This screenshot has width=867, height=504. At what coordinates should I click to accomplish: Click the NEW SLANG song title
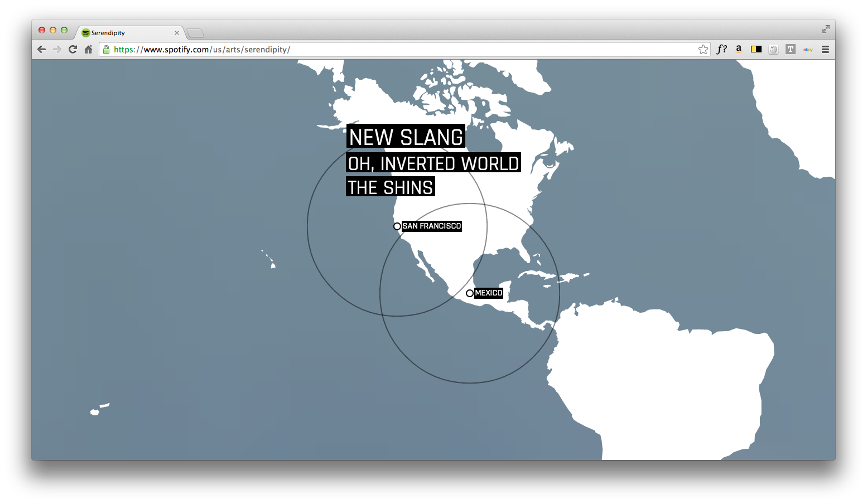pos(406,137)
